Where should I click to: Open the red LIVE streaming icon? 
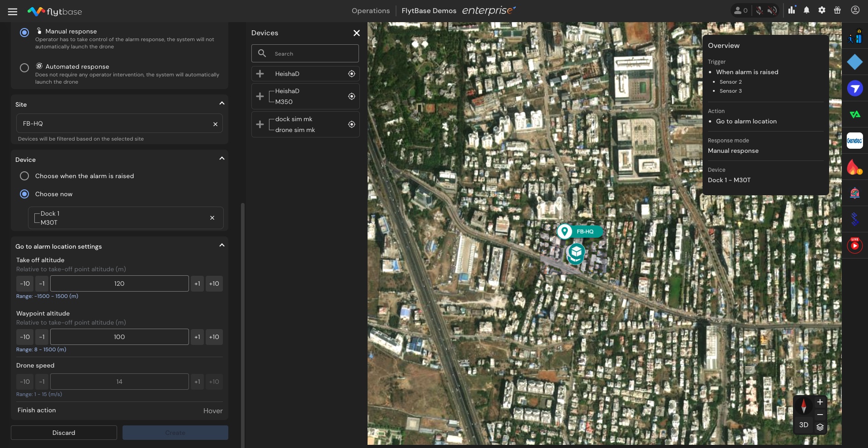[854, 245]
